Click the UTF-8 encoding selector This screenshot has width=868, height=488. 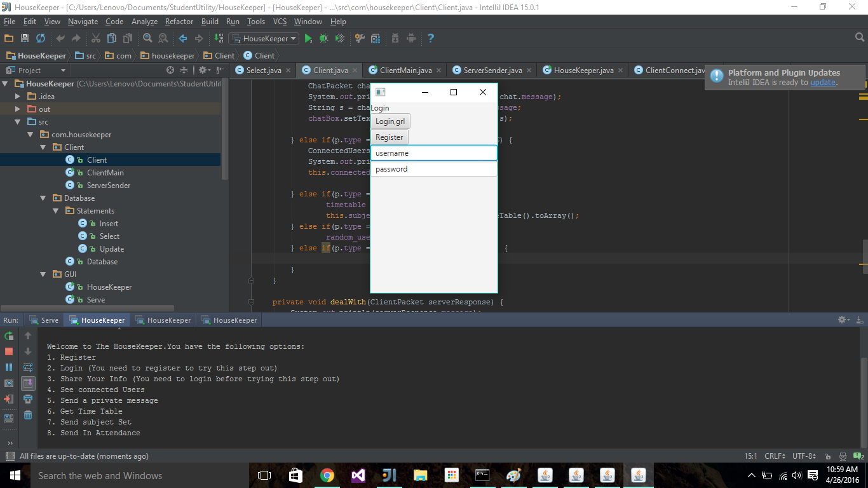coord(804,456)
